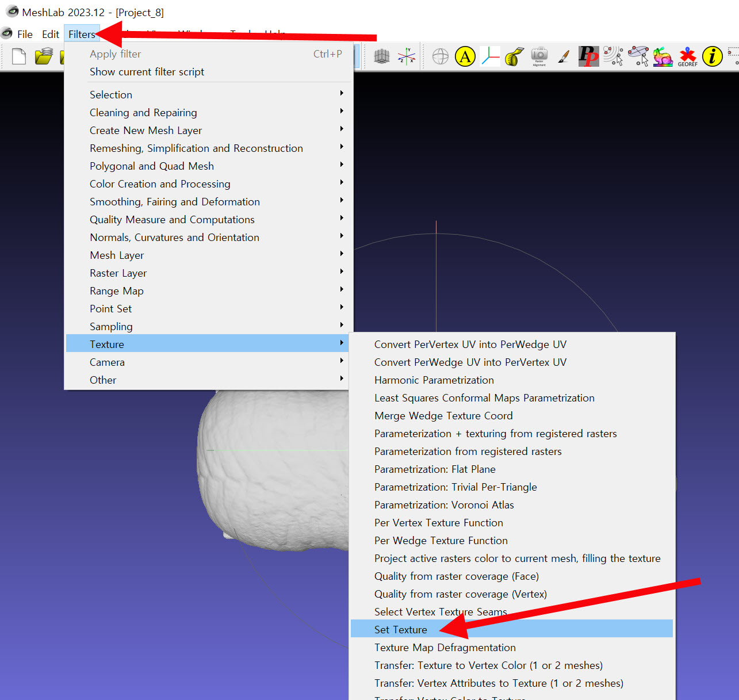739x700 pixels.
Task: Choose Merge Wedge Texture Coord
Action: [512, 415]
